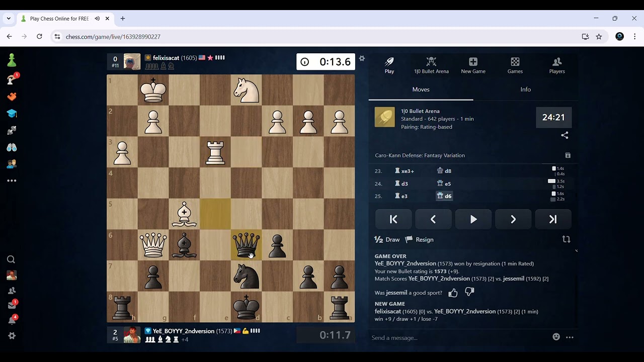Open the Puzzles icon in the left sidebar
Image resolution: width=644 pixels, height=362 pixels.
point(12,97)
